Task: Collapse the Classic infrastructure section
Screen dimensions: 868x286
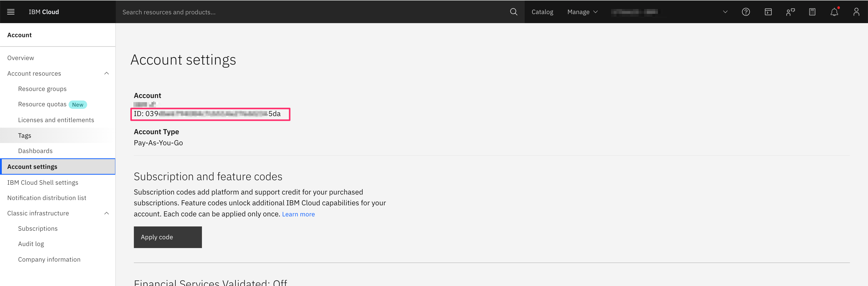Action: coord(106,213)
